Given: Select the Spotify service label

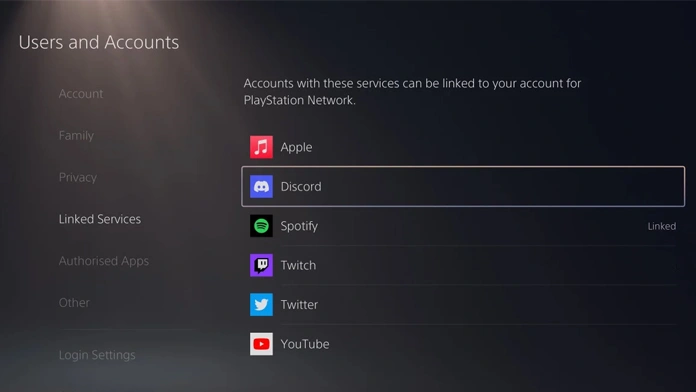Looking at the screenshot, I should tap(299, 226).
